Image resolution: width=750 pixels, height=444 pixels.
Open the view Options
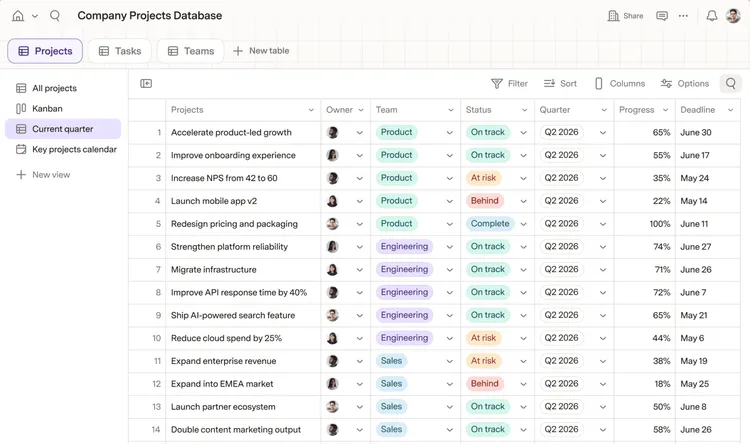(x=685, y=84)
